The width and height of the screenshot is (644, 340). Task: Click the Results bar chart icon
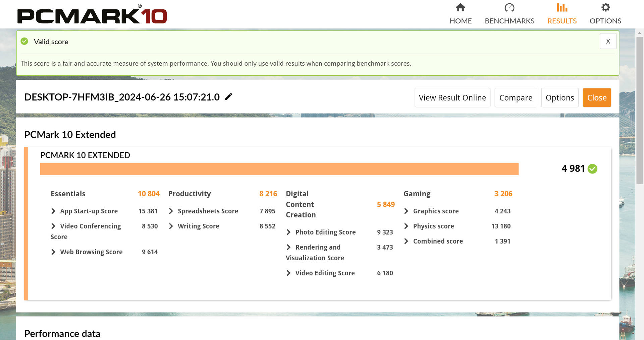[x=562, y=7]
